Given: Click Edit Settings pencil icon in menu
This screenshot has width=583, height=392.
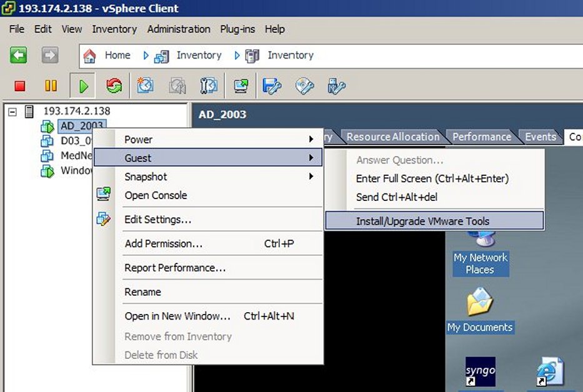Looking at the screenshot, I should tap(103, 218).
